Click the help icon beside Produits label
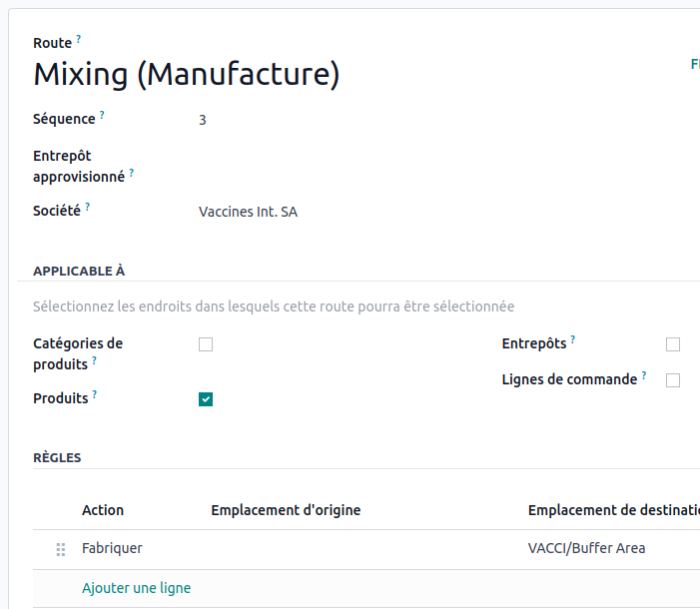The image size is (700, 609). (x=95, y=394)
